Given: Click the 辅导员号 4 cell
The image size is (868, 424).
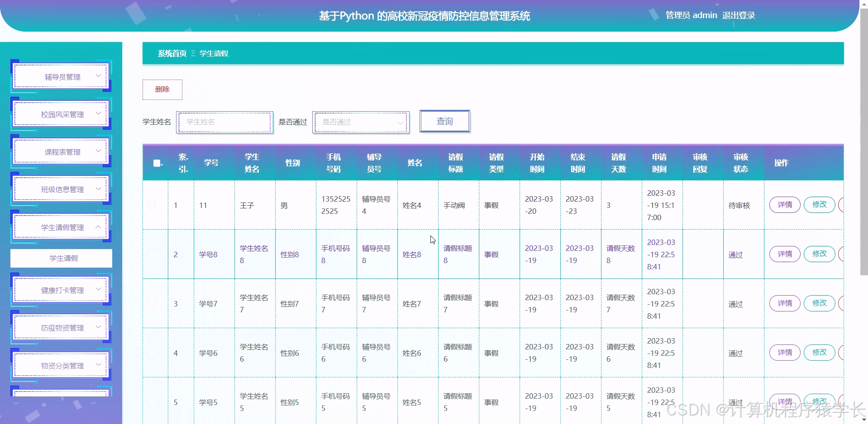Looking at the screenshot, I should tap(376, 205).
